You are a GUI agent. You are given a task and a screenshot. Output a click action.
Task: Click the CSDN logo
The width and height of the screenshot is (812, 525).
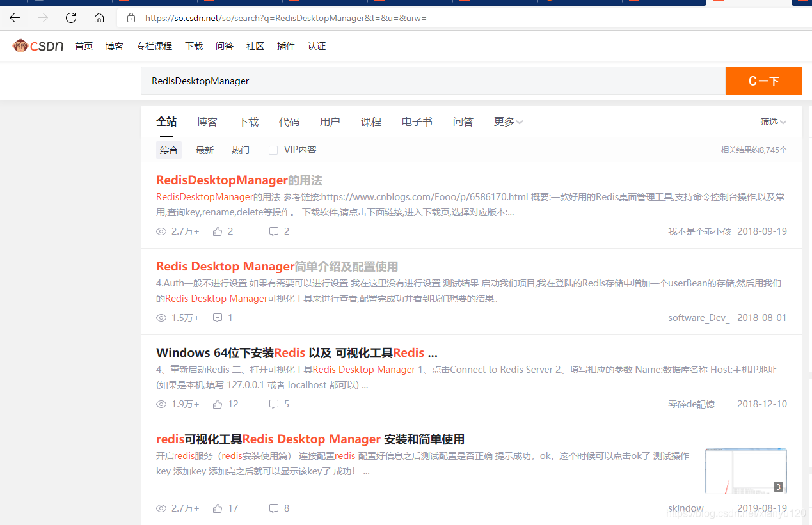pyautogui.click(x=38, y=46)
